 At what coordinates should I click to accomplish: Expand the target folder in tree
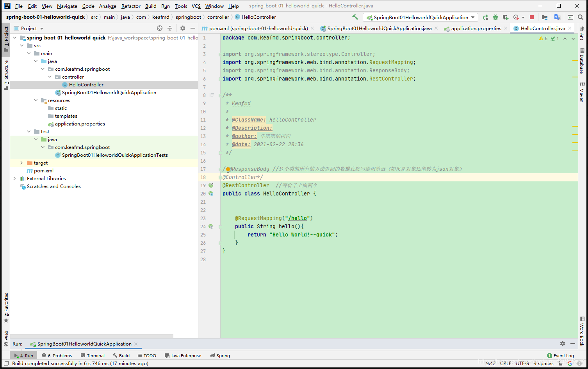tap(21, 163)
